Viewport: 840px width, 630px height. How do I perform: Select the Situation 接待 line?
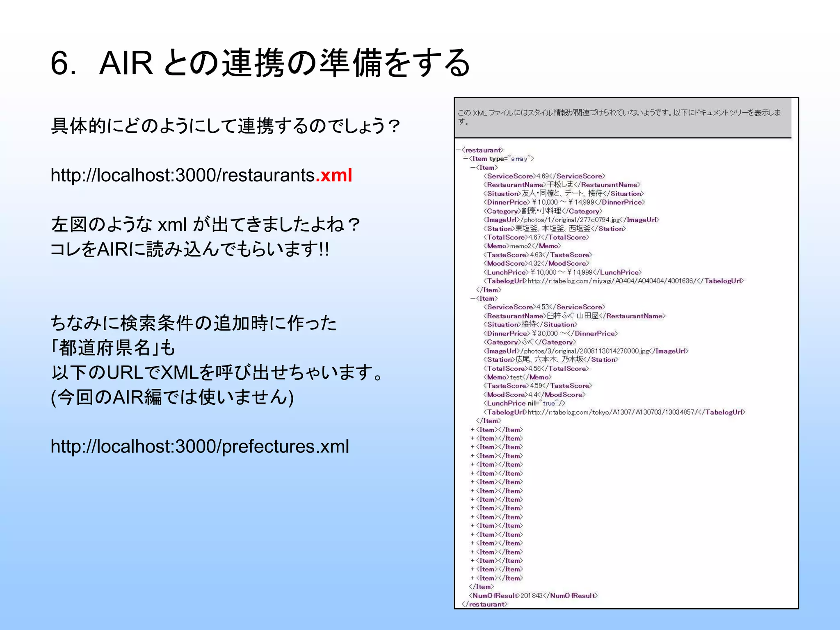click(530, 325)
